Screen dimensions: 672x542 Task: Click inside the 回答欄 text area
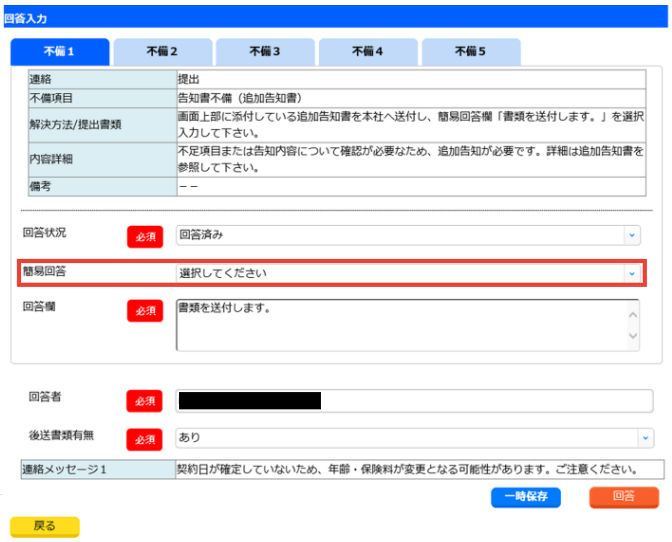(x=400, y=325)
